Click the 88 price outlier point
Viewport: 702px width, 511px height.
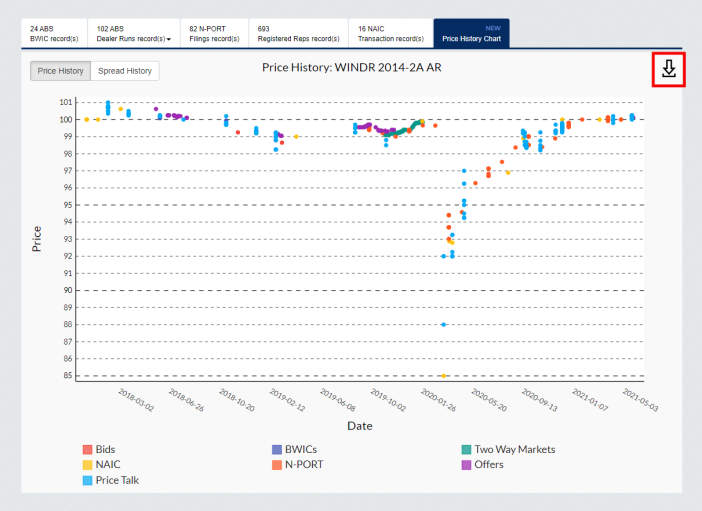(x=443, y=324)
